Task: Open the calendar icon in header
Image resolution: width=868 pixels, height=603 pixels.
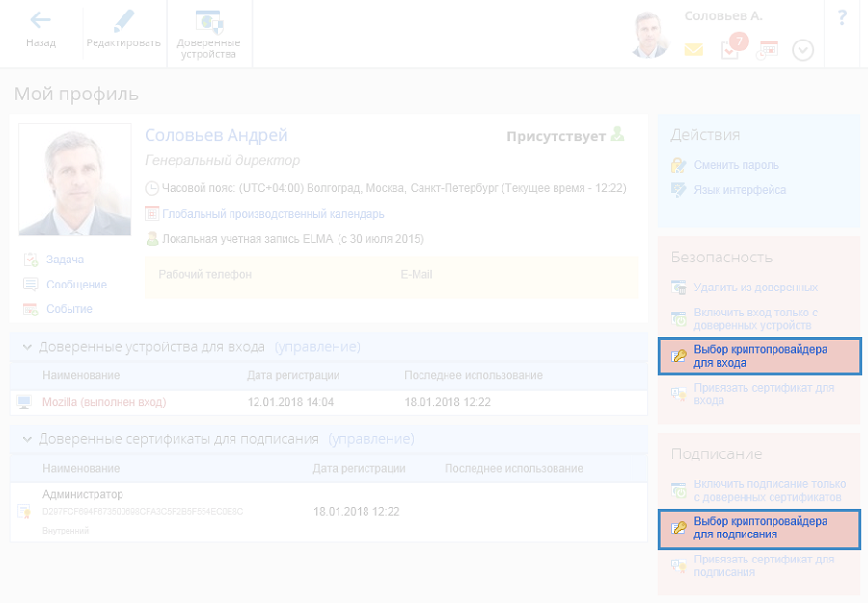Action: (768, 49)
